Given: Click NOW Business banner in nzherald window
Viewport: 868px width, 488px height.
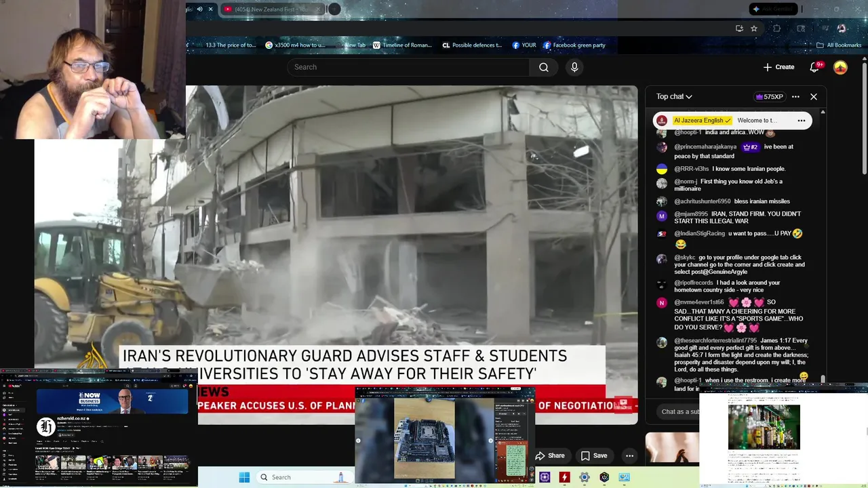Looking at the screenshot, I should (112, 401).
